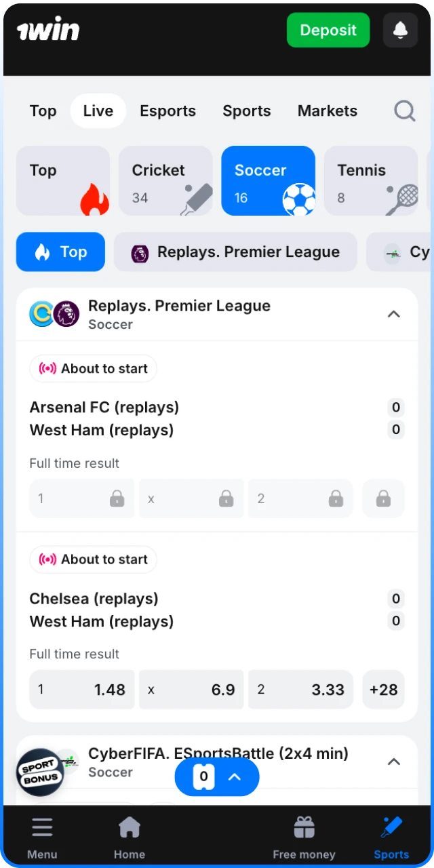Open the search magnifier icon
Viewport: 434px width, 868px height.
point(404,111)
